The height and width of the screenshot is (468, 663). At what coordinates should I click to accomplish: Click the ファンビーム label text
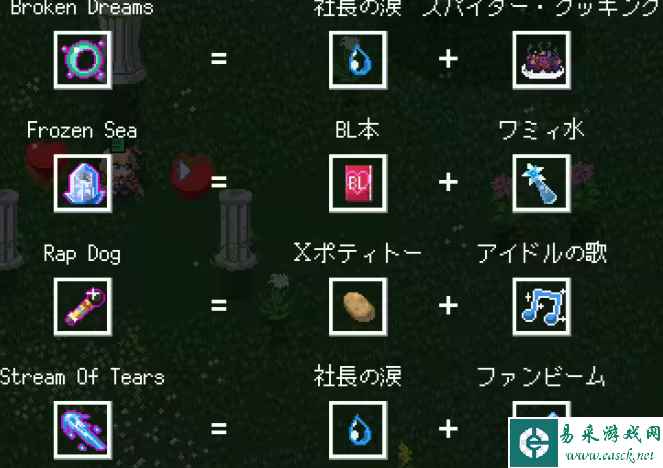point(541,377)
